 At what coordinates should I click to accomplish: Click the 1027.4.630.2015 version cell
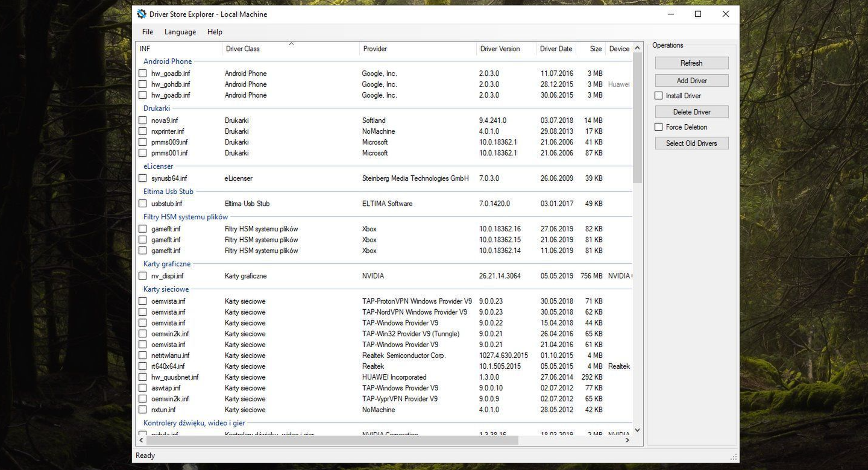(x=503, y=356)
